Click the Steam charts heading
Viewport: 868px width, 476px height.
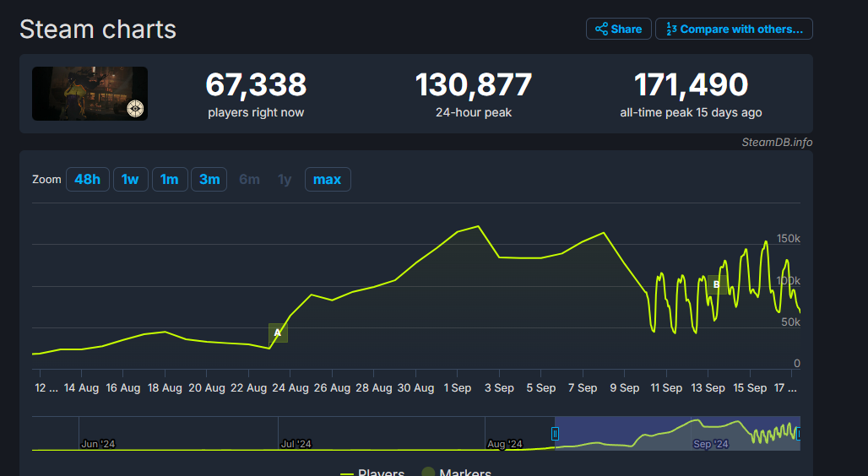coord(98,29)
